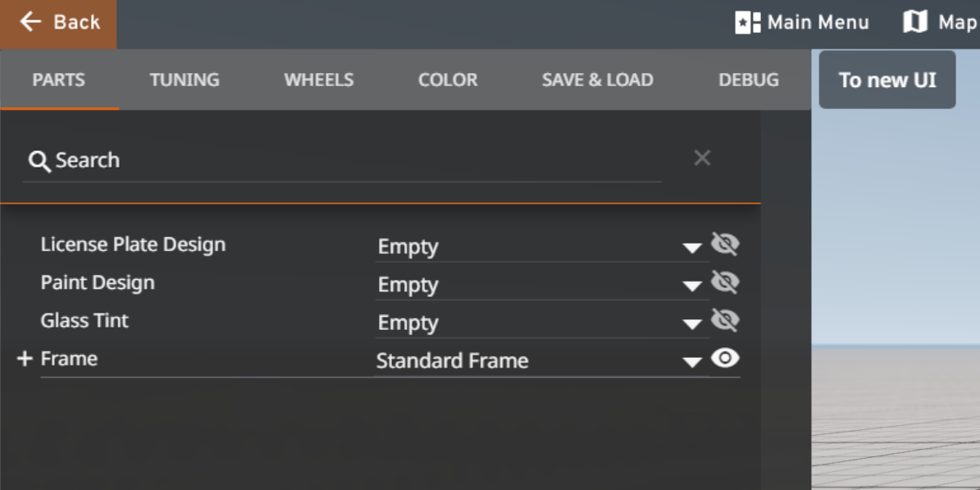Image resolution: width=980 pixels, height=490 pixels.
Task: Switch to the Tuning tab
Action: pos(185,80)
